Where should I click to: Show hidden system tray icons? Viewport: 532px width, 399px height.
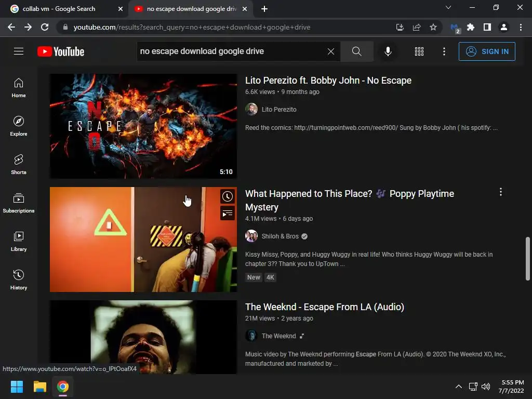(x=458, y=387)
